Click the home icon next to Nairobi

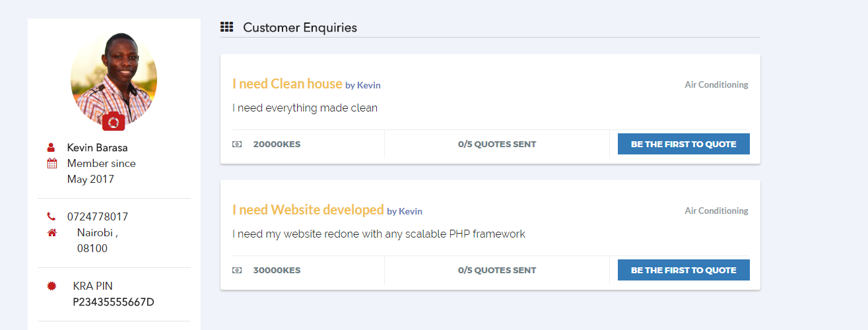52,232
